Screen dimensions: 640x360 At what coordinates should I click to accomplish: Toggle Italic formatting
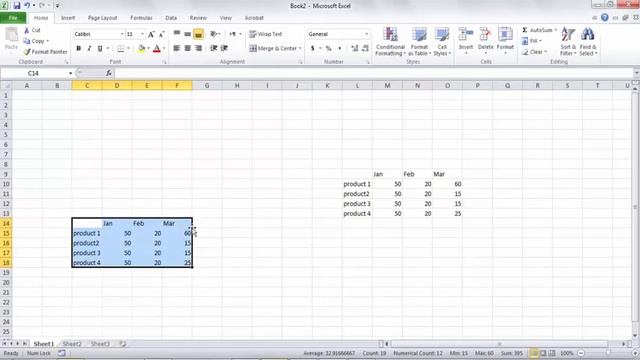click(89, 49)
